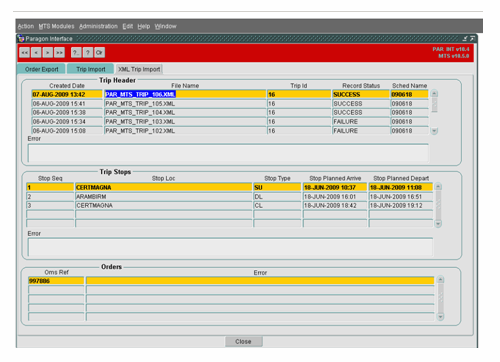The image size is (500, 362).
Task: Select file PAR_MTS_TRIP_104.XML
Action: tap(185, 113)
